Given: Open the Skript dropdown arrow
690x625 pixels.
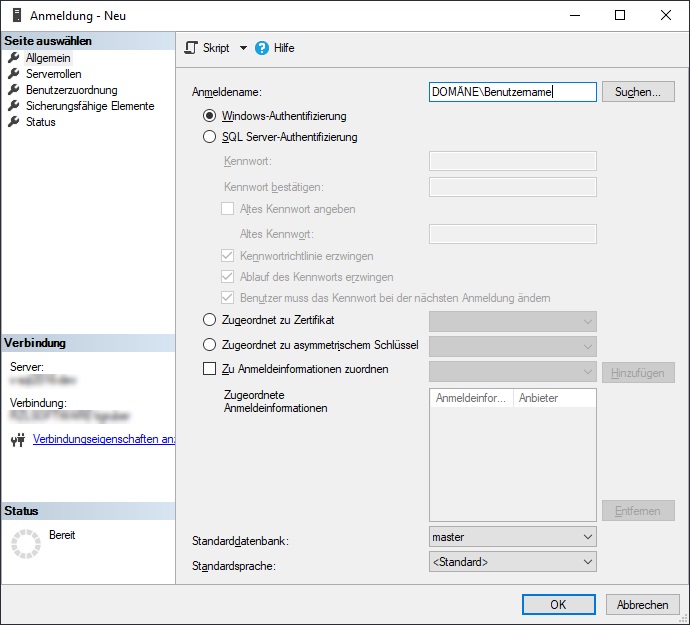Looking at the screenshot, I should coord(243,48).
